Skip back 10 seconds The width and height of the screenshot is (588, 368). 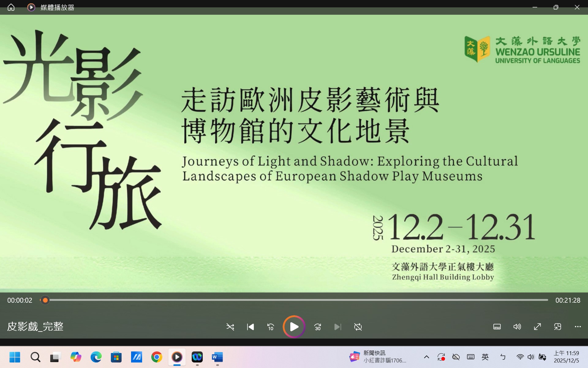click(x=270, y=327)
